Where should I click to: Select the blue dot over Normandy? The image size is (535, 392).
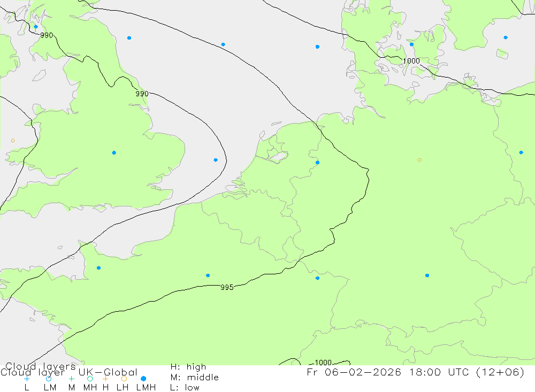(98, 268)
